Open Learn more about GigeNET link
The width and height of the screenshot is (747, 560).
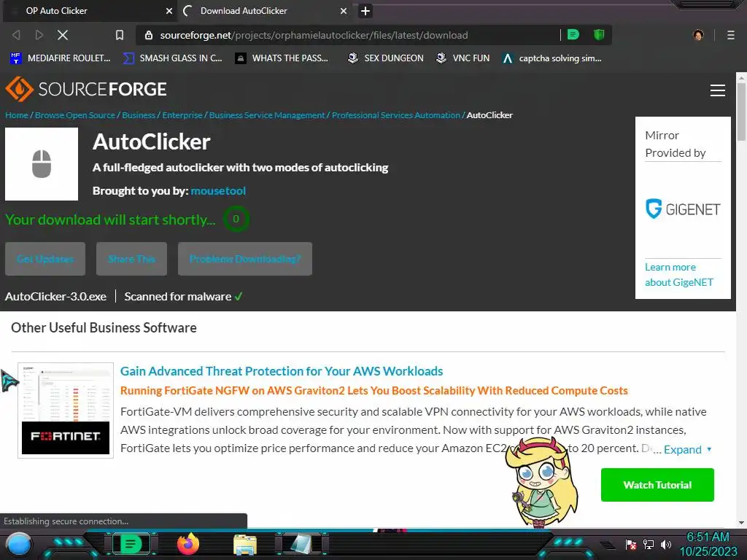679,275
